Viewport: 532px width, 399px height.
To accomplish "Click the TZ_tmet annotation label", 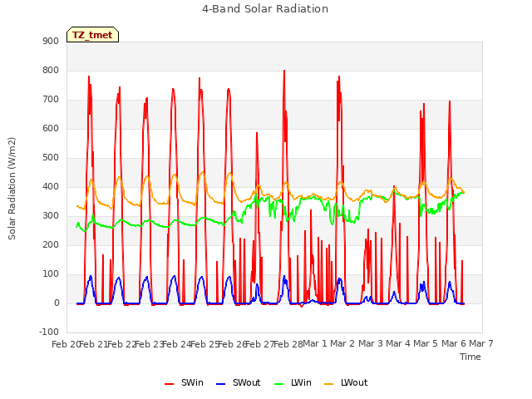I will coord(92,35).
